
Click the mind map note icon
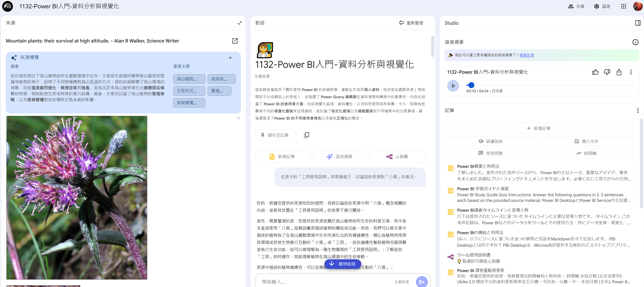coord(450,257)
